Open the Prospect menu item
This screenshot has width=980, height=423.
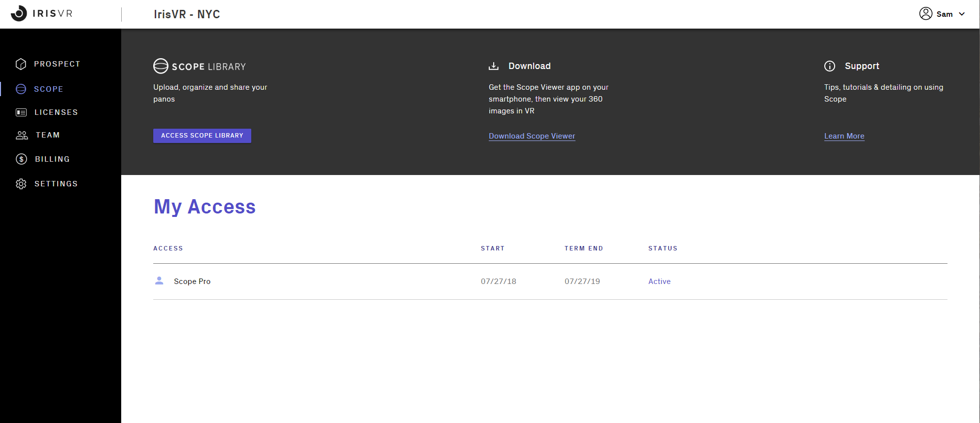(57, 64)
